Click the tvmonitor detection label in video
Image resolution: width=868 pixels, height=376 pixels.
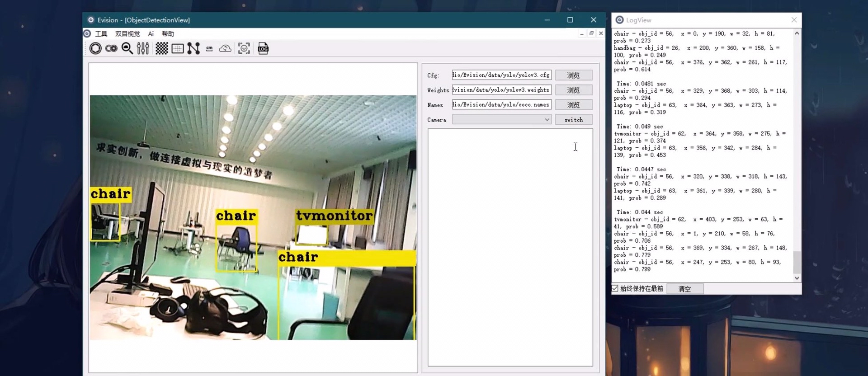point(335,216)
